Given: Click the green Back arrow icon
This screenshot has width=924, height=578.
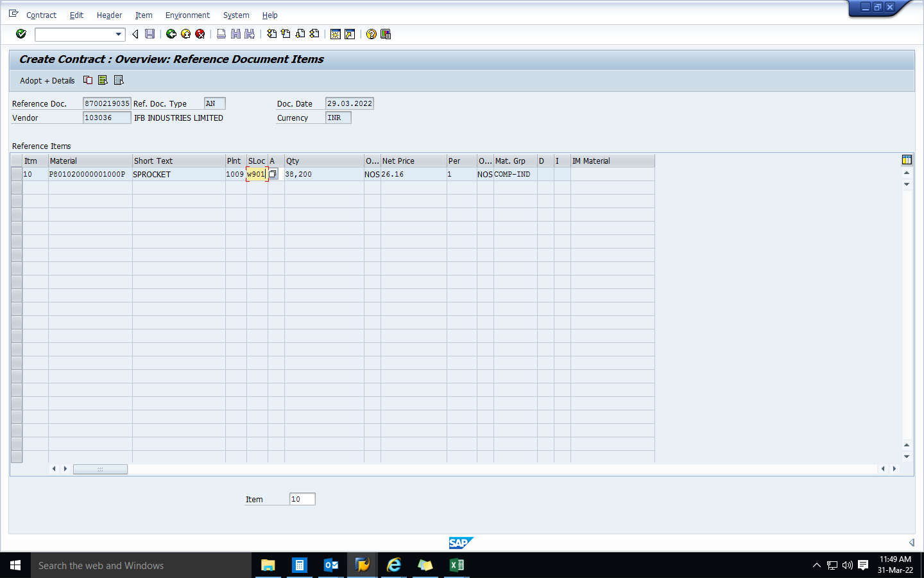Looking at the screenshot, I should (171, 34).
